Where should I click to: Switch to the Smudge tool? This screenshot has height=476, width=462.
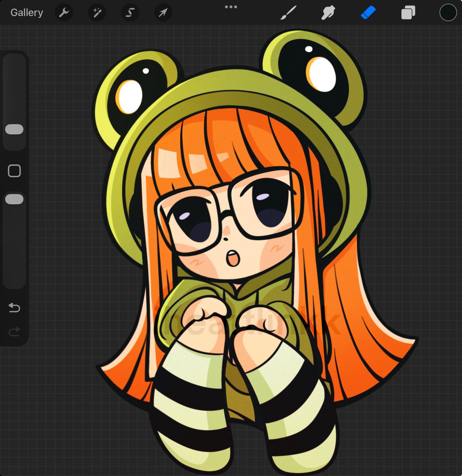coord(329,12)
